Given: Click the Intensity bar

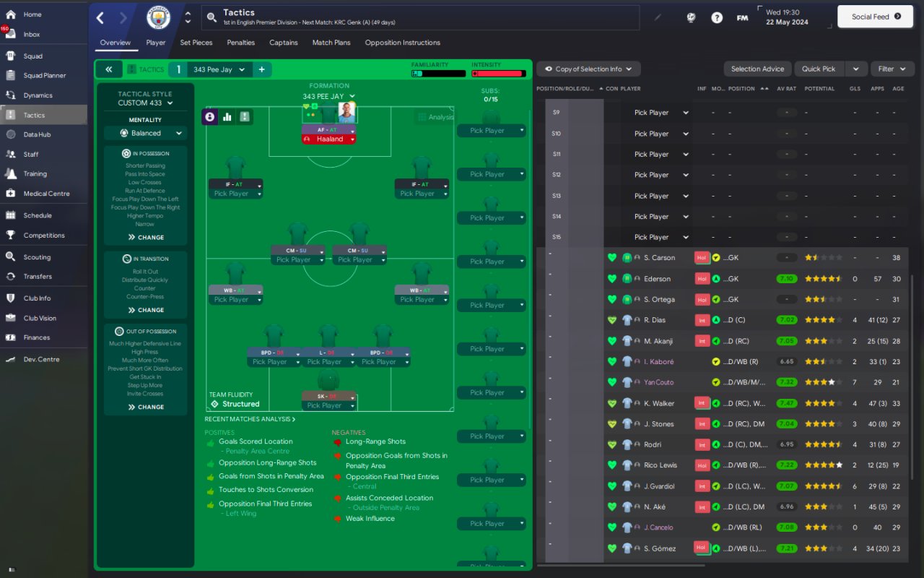Looking at the screenshot, I should [x=498, y=73].
